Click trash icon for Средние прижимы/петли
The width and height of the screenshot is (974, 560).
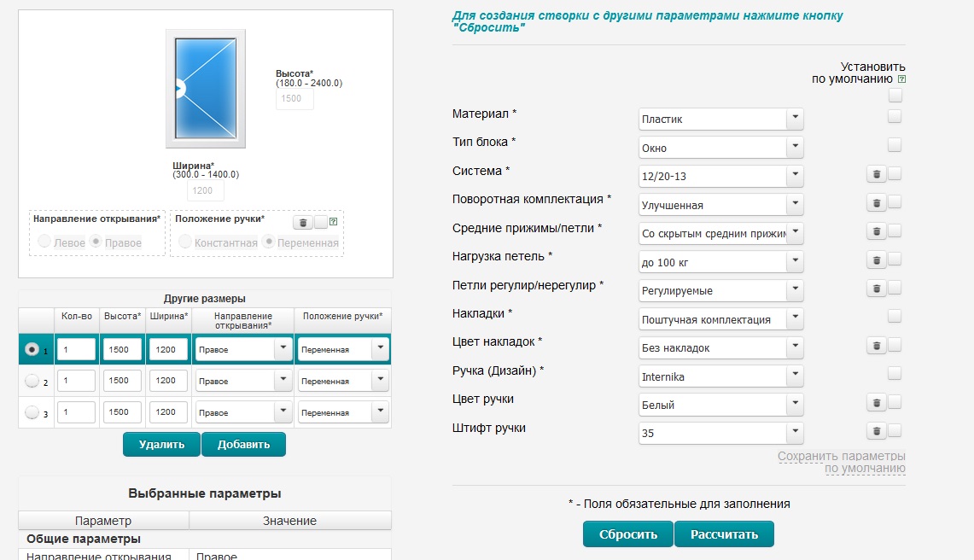pos(876,231)
